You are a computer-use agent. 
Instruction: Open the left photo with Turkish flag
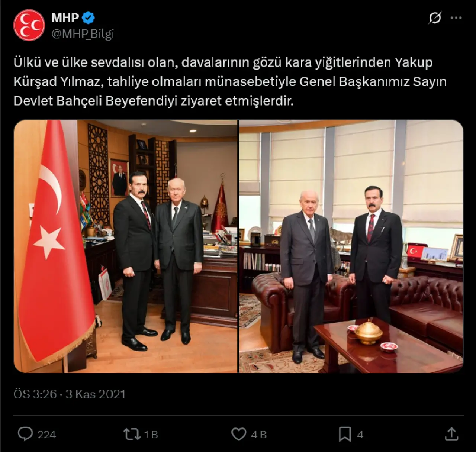[x=126, y=246]
